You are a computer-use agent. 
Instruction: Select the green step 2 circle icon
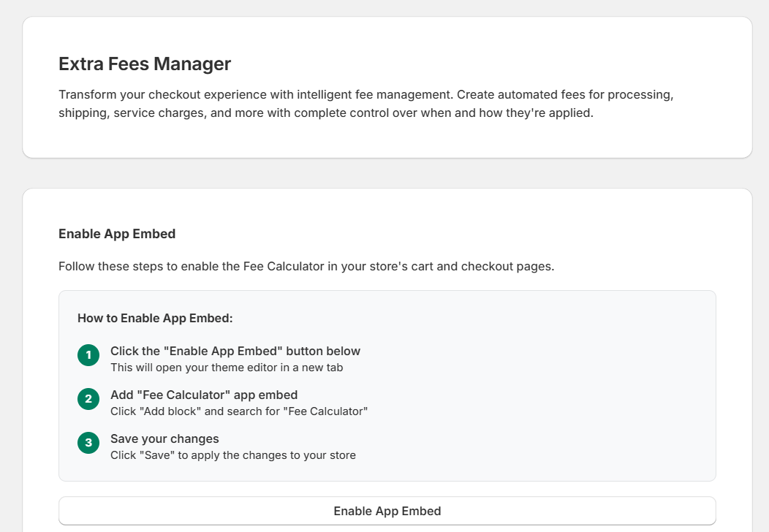click(x=88, y=399)
